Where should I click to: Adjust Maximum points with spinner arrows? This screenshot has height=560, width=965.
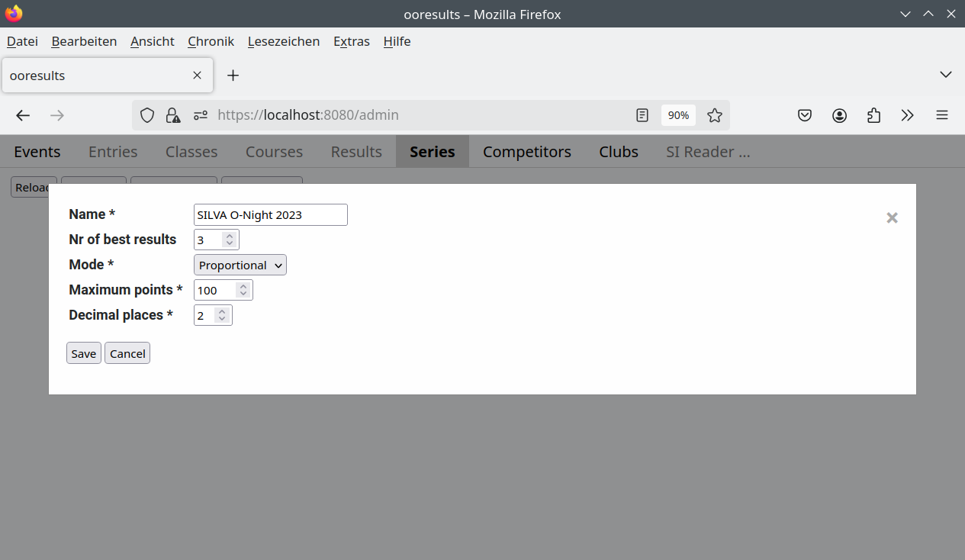point(243,290)
